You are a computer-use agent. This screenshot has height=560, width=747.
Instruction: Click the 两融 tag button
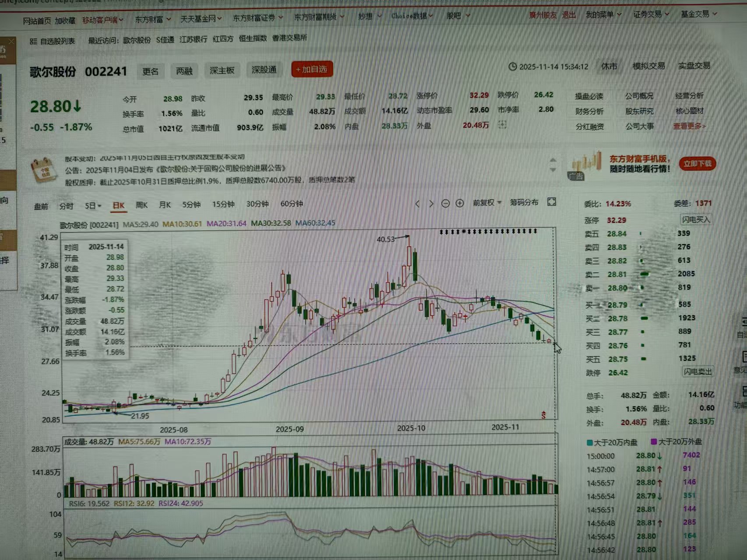(184, 70)
